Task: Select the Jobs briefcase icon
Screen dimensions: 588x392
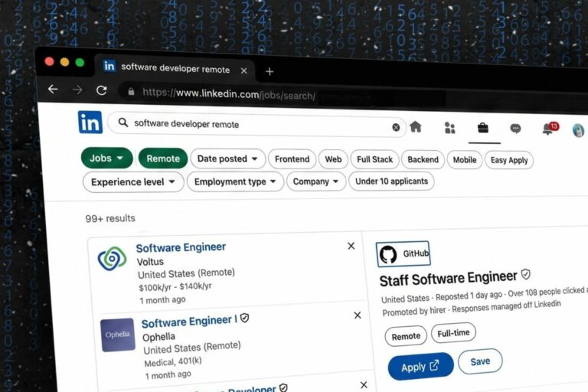Action: (x=483, y=128)
